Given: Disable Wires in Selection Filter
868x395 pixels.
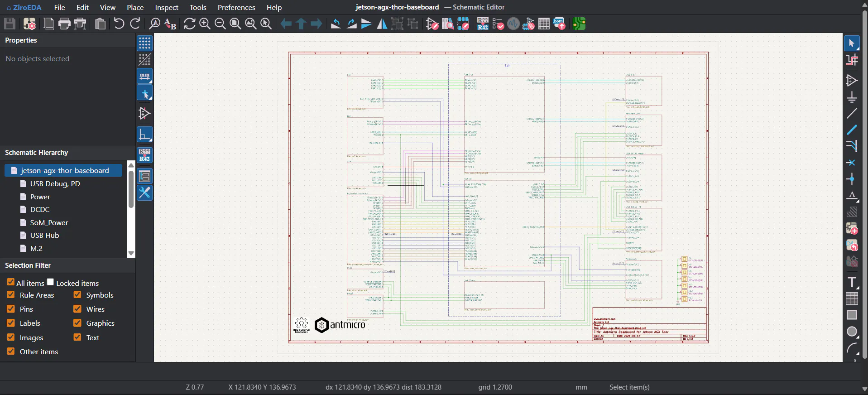Looking at the screenshot, I should (77, 309).
